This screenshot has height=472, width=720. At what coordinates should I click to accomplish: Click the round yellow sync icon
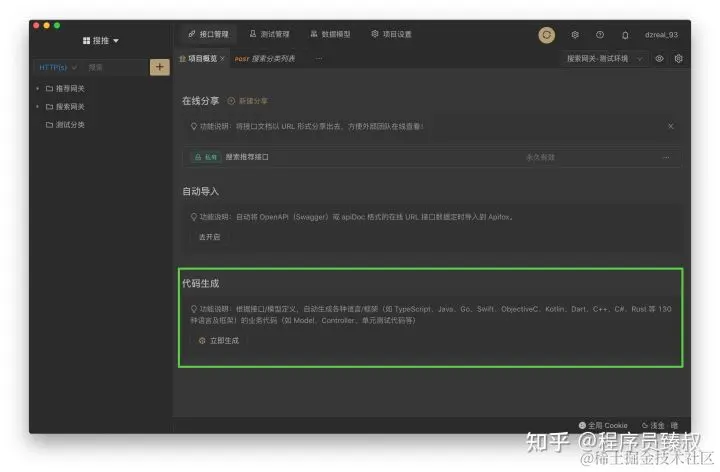pyautogui.click(x=546, y=35)
